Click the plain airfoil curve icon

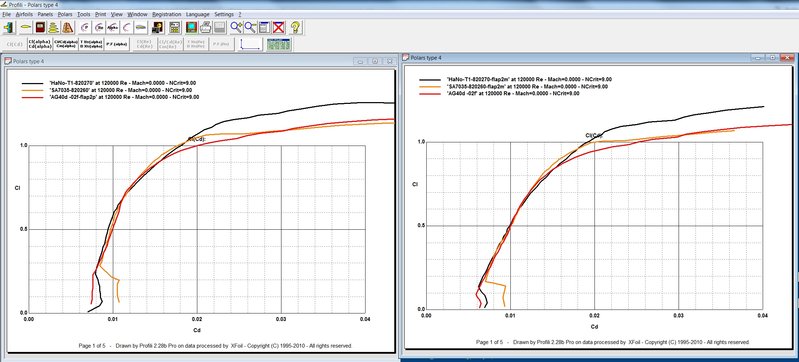tap(126, 27)
